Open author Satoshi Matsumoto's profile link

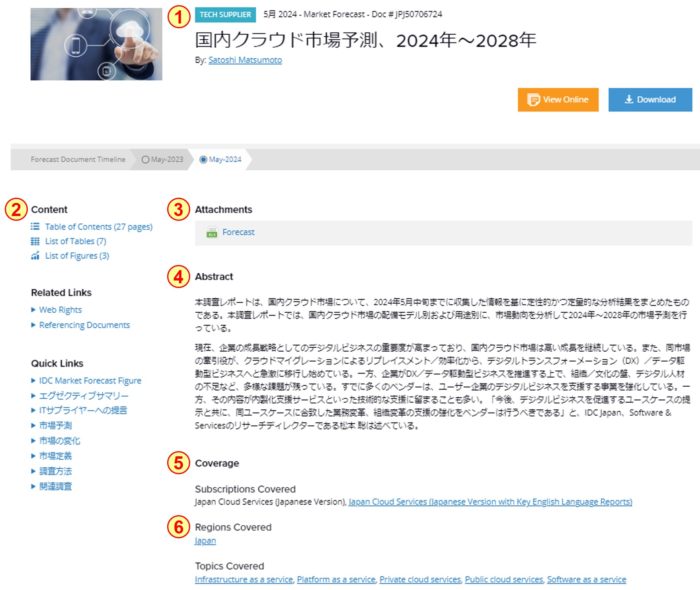pos(245,60)
